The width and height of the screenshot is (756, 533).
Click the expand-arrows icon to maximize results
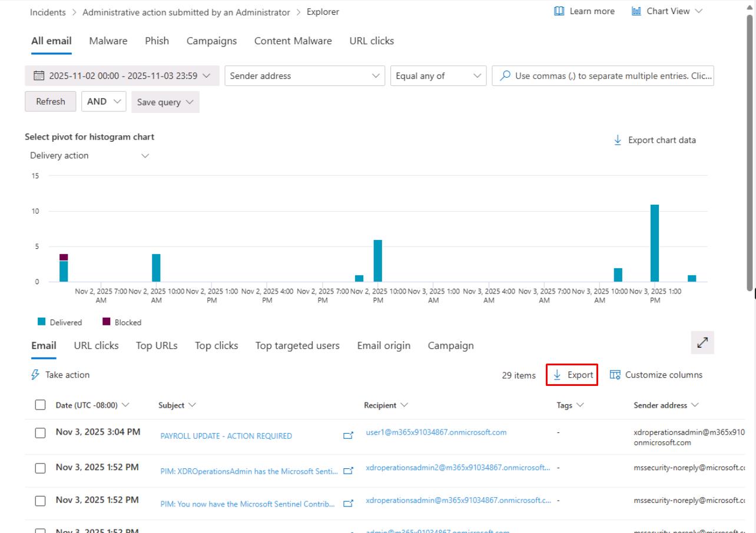point(702,343)
